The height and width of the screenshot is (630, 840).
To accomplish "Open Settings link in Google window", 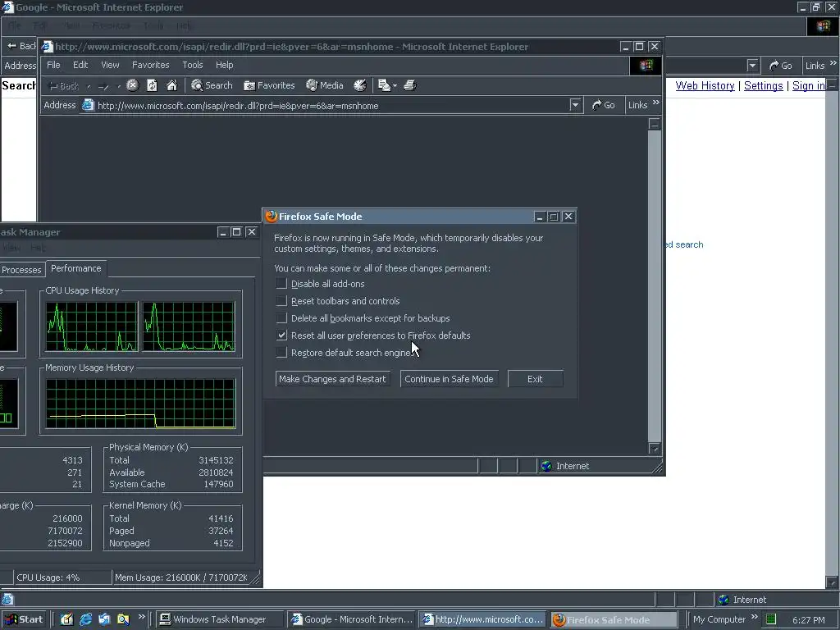I will pyautogui.click(x=764, y=85).
